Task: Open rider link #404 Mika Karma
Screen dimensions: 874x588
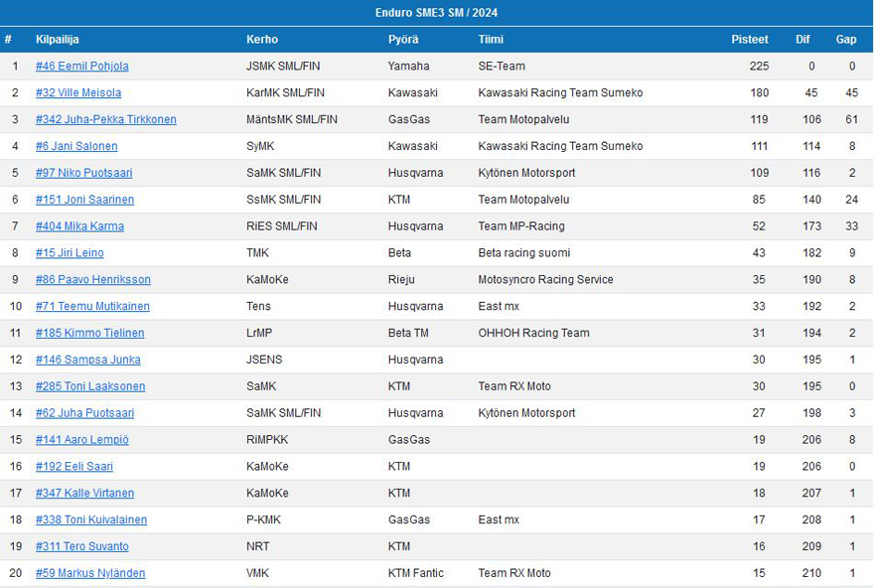Action: [x=79, y=226]
